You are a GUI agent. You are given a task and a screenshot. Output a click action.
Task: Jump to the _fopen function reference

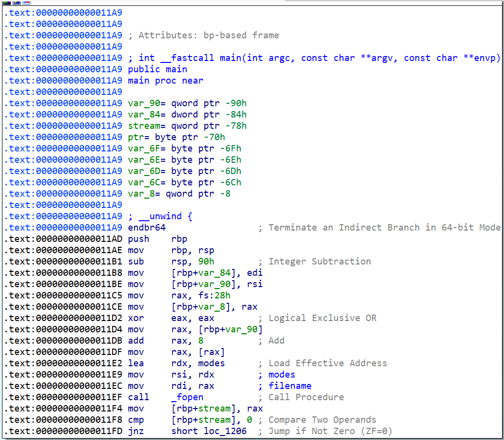187,397
